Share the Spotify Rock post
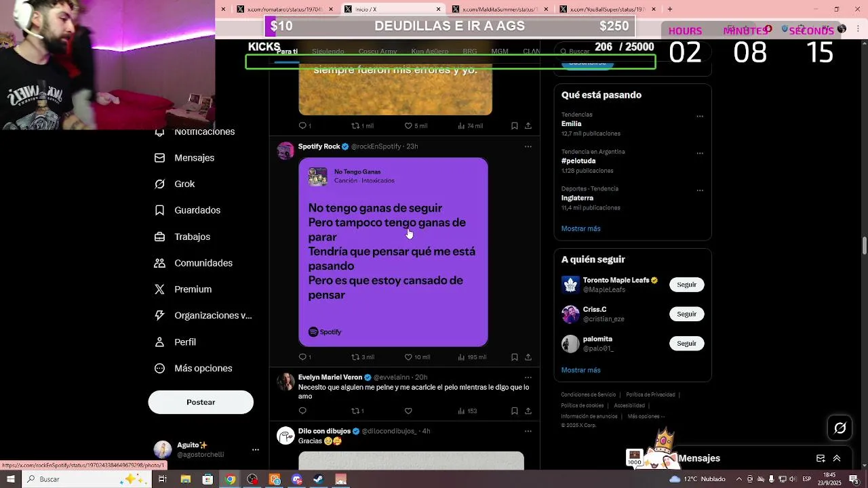Image resolution: width=868 pixels, height=488 pixels. point(528,357)
